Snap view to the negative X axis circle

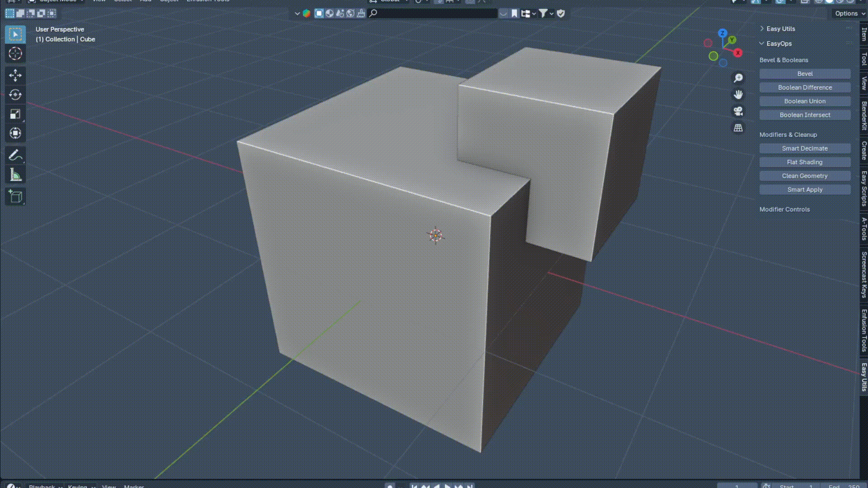click(x=708, y=43)
